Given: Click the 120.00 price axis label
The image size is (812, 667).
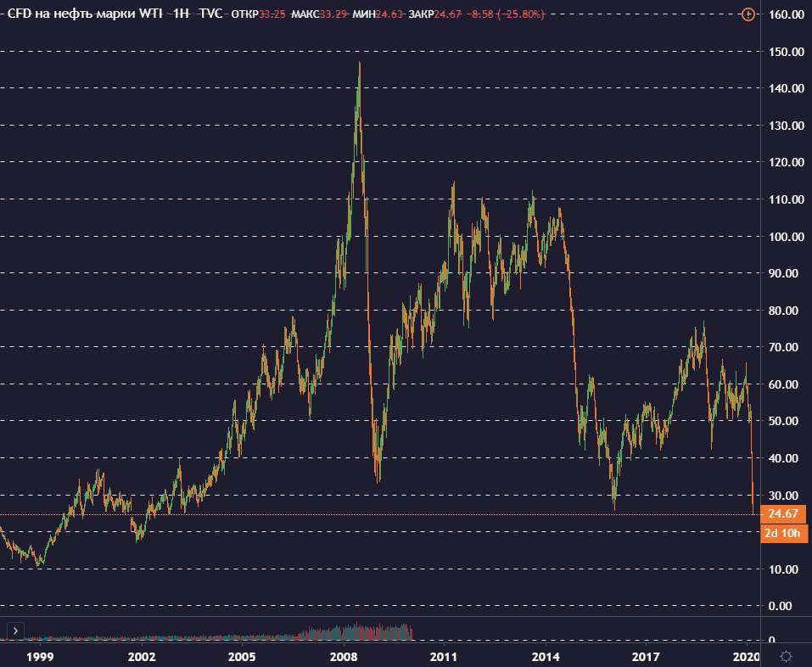Looking at the screenshot, I should pos(787,162).
